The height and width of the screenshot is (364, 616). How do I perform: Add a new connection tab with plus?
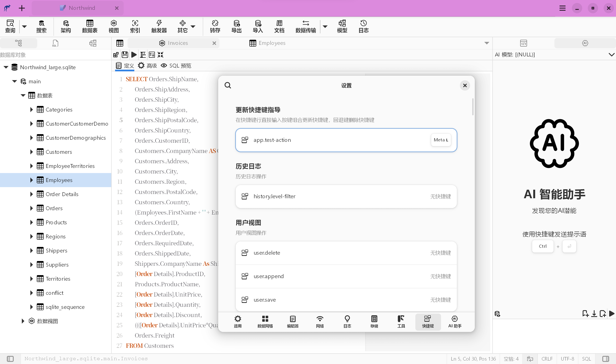(x=22, y=8)
